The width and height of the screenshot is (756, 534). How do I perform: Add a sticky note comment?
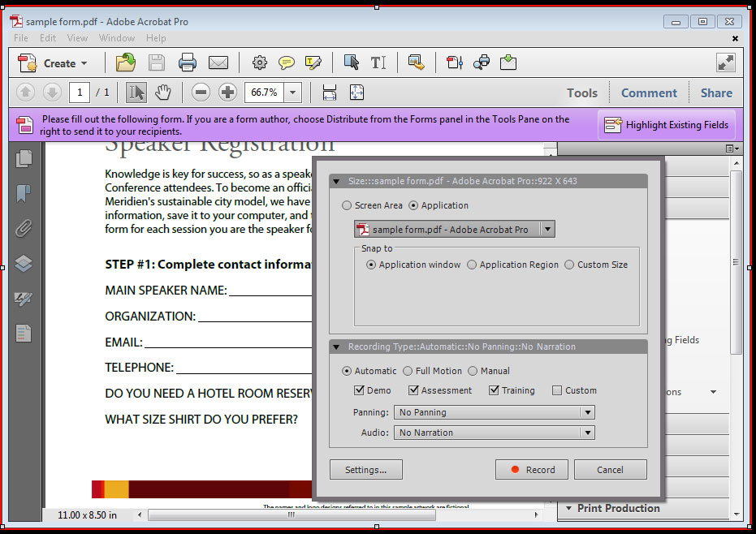pyautogui.click(x=287, y=62)
